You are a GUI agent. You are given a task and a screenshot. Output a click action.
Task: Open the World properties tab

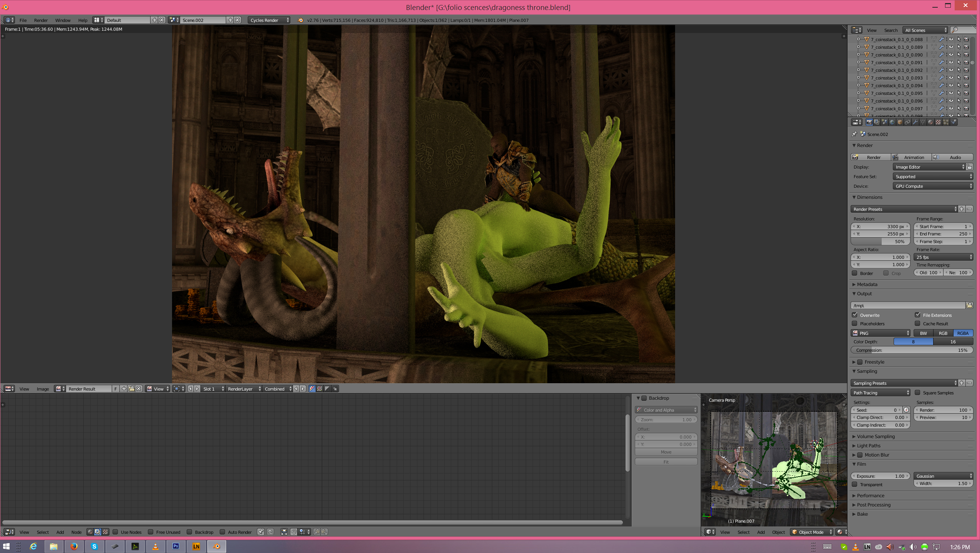coord(892,122)
